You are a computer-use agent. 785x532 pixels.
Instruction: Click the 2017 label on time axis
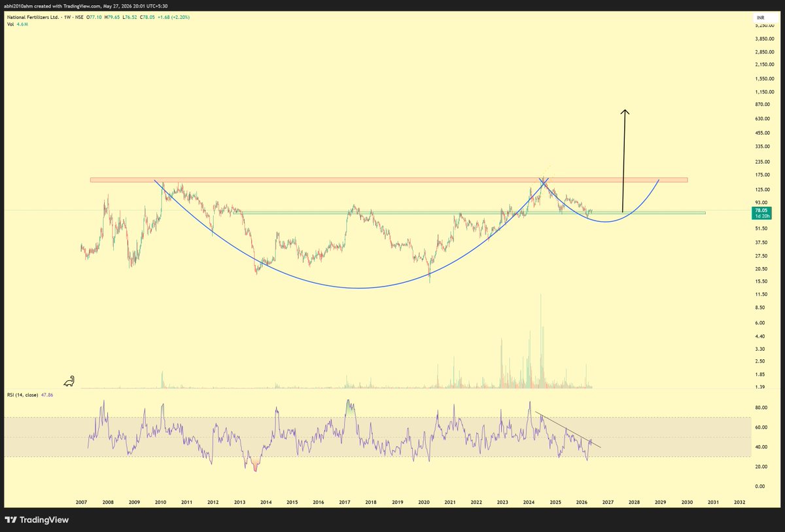click(345, 502)
